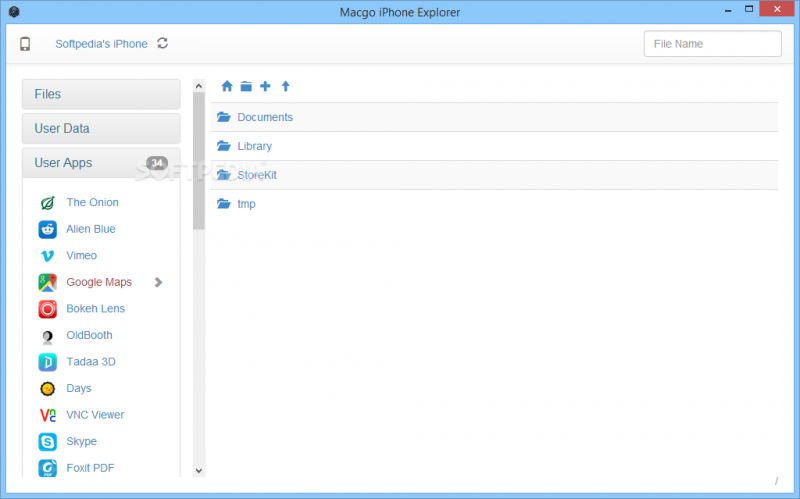Expand the User Data section
Viewport: 800px width, 499px height.
(100, 128)
